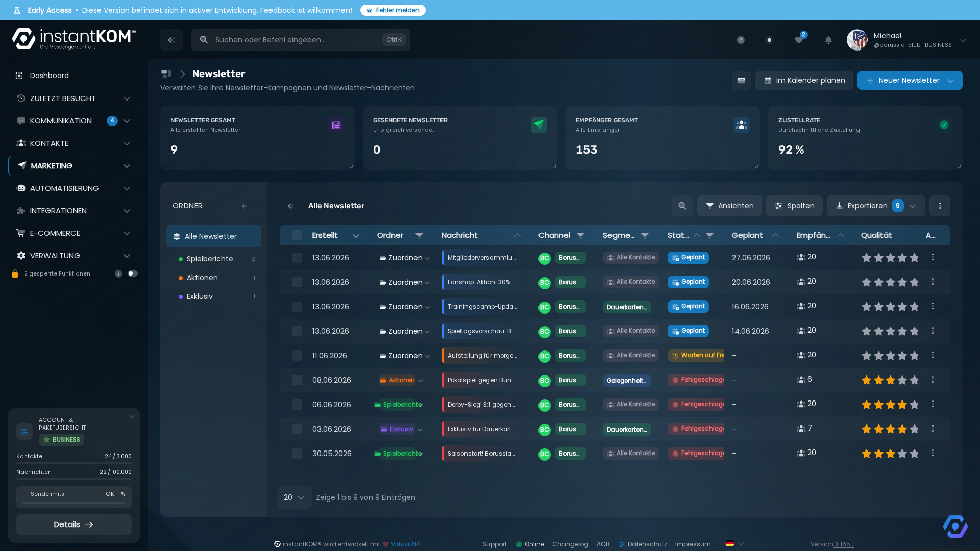Screen dimensions: 980x551
Task: Open table search magnifier icon
Action: tap(682, 206)
